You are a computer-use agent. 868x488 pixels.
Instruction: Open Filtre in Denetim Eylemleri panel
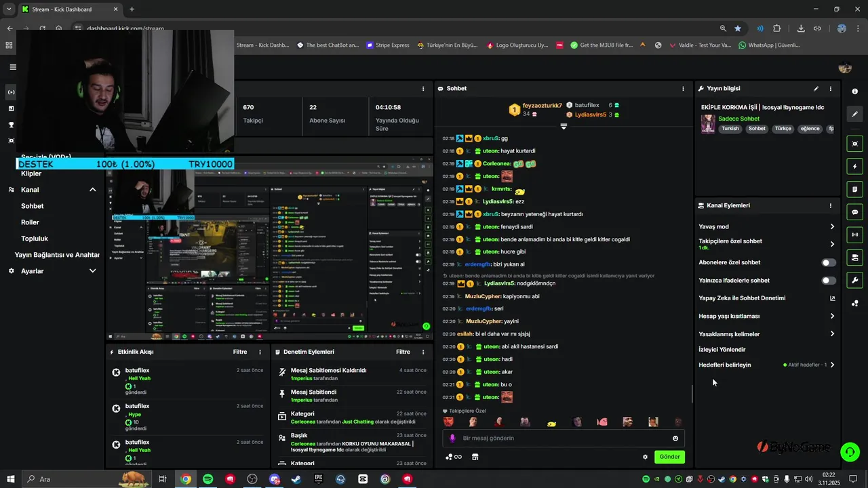point(403,352)
